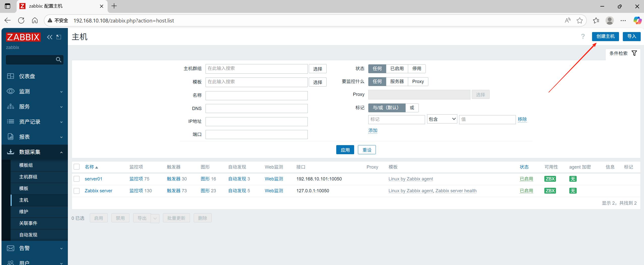Screen dimensions: 644x265
Task: Click the filter funnel icon
Action: point(634,53)
